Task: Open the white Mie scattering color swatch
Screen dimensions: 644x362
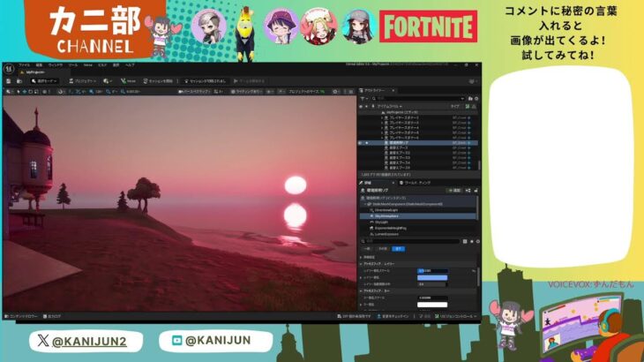Action: coord(432,305)
